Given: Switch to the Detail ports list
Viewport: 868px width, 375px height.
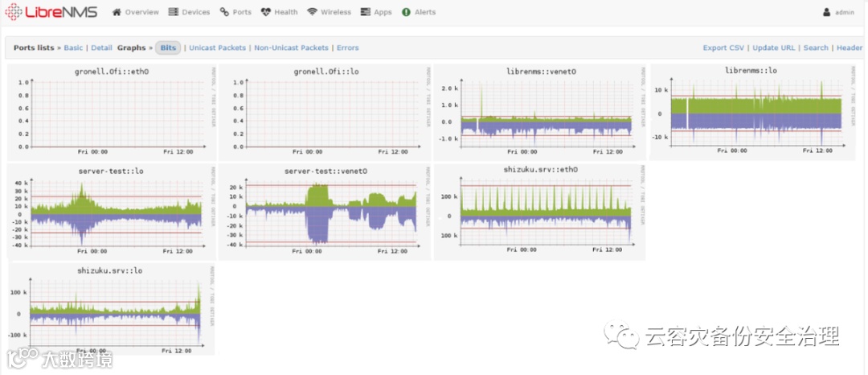Looking at the screenshot, I should pyautogui.click(x=102, y=47).
